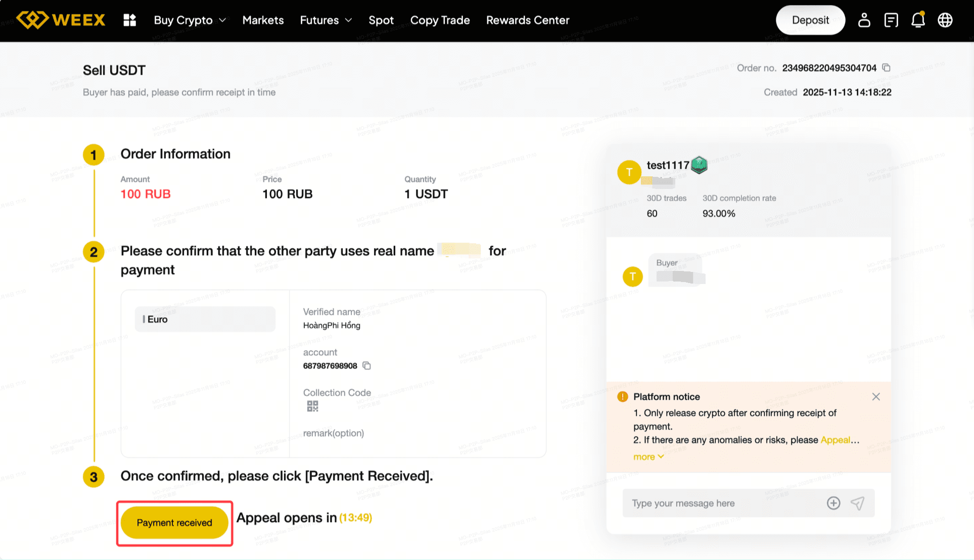The height and width of the screenshot is (560, 974).
Task: Close the Platform notice banner
Action: (x=876, y=397)
